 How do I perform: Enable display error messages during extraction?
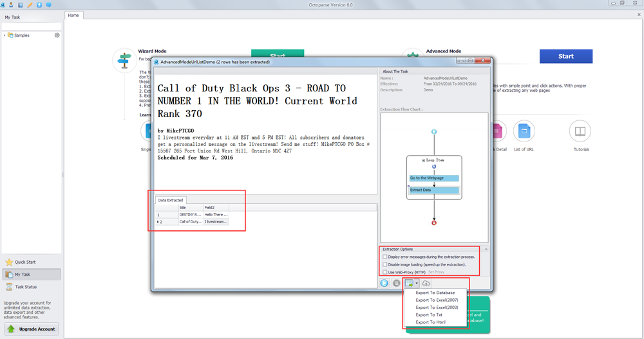pos(385,257)
